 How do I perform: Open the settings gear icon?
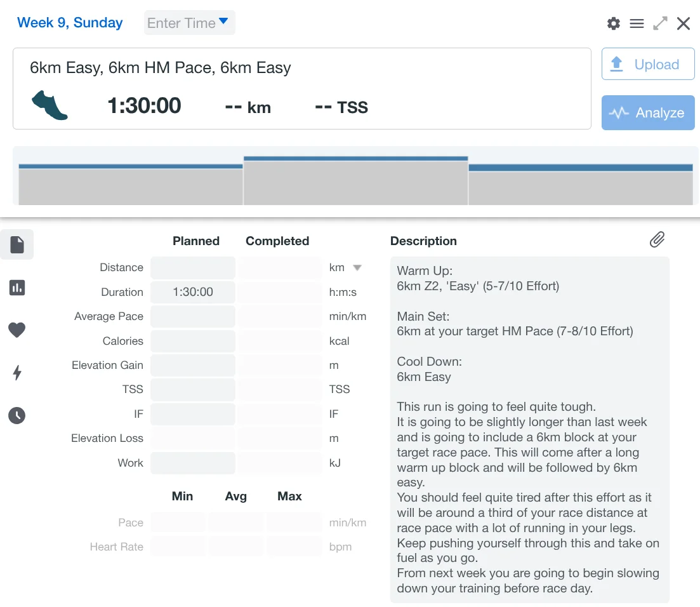point(613,23)
